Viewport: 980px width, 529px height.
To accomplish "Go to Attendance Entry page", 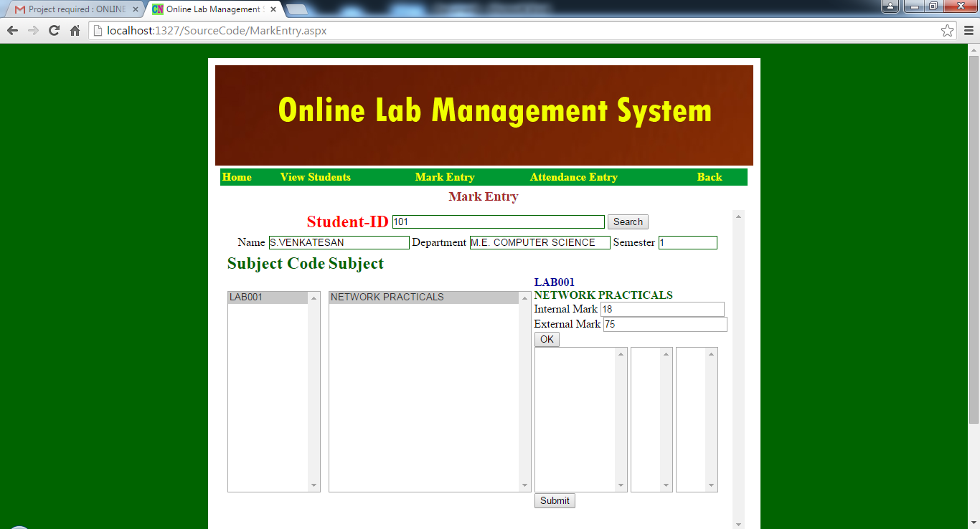I will click(573, 177).
